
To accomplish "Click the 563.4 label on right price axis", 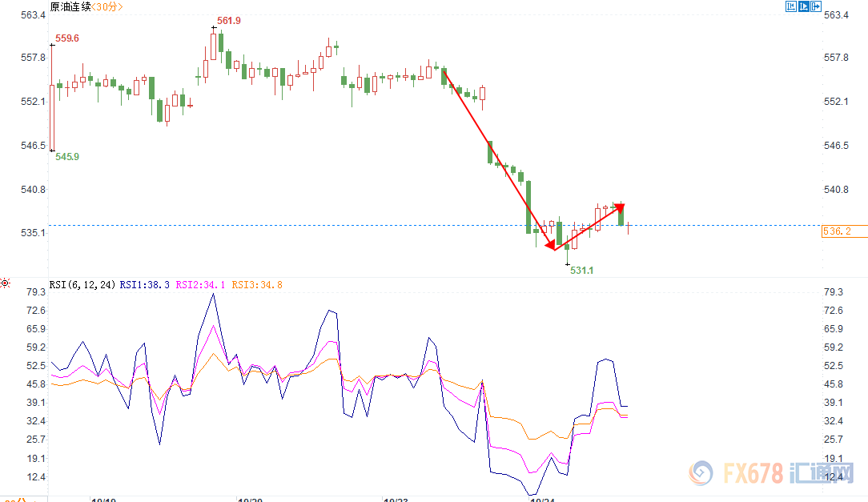I will 836,15.
